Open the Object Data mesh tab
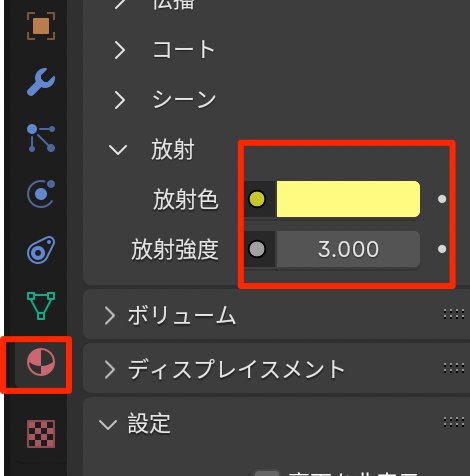The width and height of the screenshot is (470, 476). tap(41, 306)
